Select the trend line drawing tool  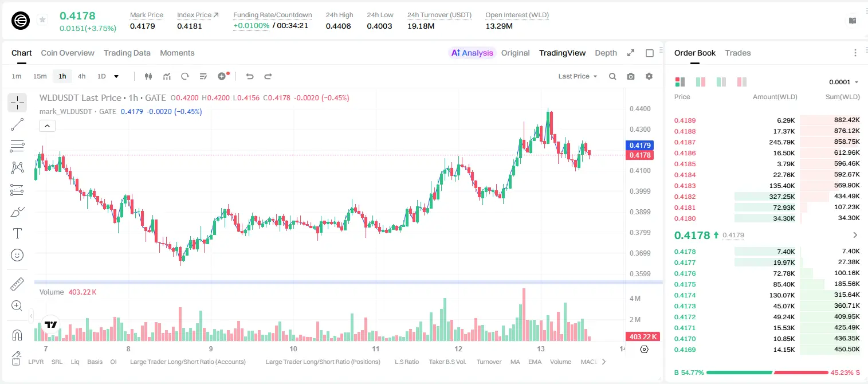pos(17,124)
